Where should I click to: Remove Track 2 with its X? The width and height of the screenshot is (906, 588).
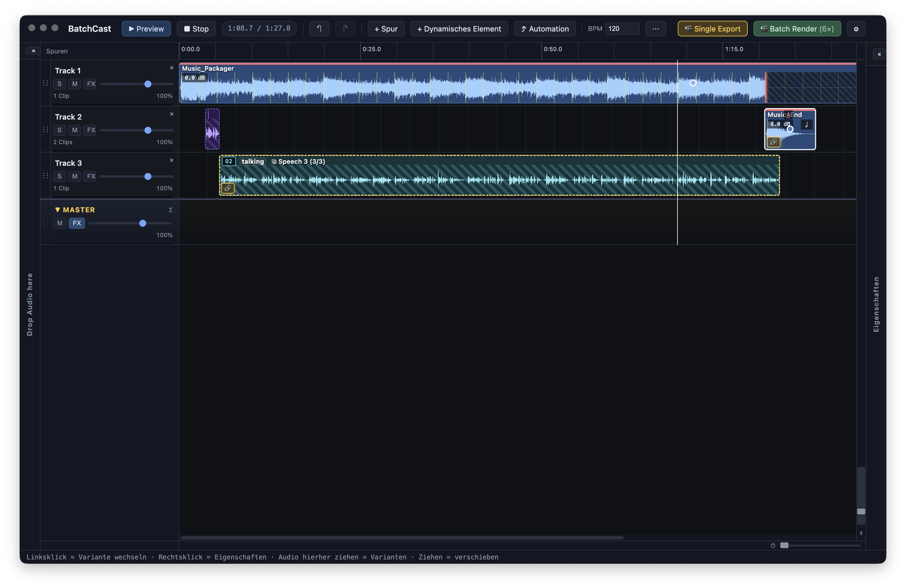tap(171, 114)
